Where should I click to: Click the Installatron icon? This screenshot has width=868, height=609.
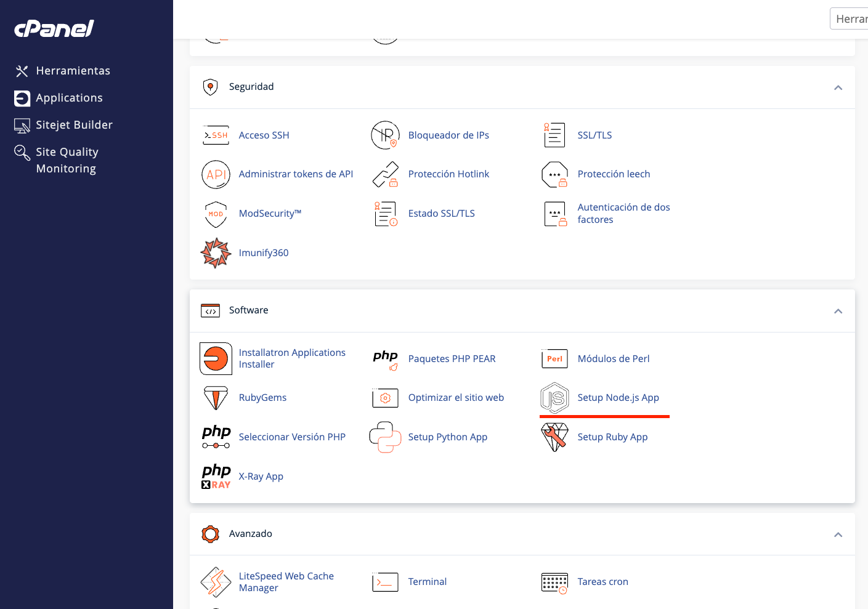pyautogui.click(x=216, y=358)
